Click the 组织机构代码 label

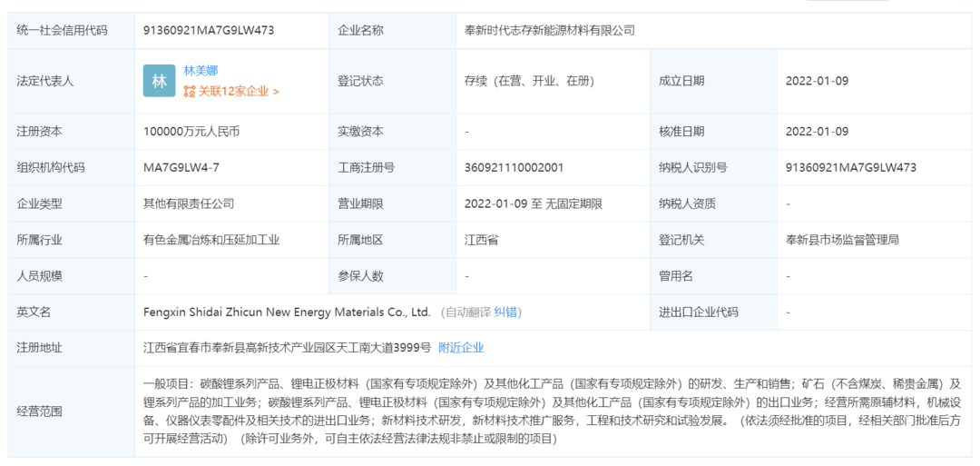click(x=51, y=167)
